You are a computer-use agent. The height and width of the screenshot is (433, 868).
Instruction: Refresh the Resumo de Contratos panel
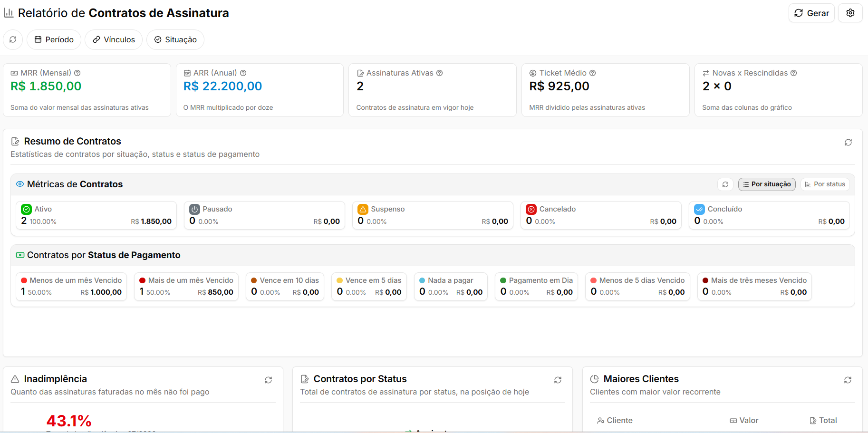tap(848, 142)
